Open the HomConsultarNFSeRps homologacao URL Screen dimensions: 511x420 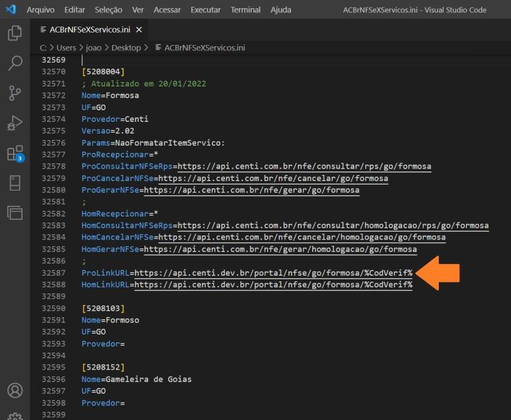point(333,225)
